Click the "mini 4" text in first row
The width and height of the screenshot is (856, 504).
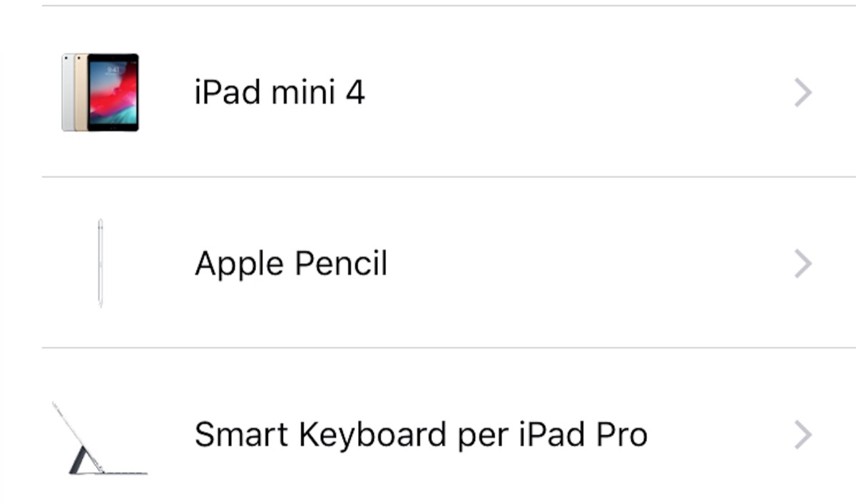pyautogui.click(x=318, y=93)
